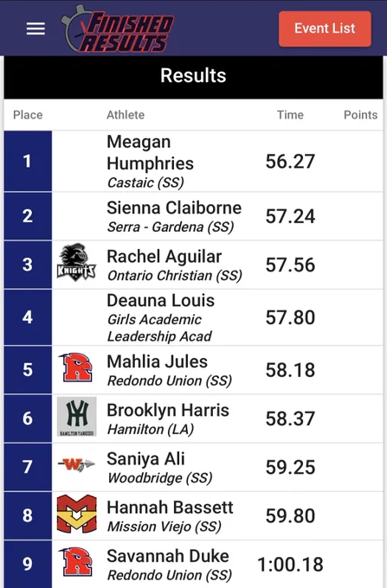Screen dimensions: 387x588
Task: Click the Hamilton Yankees team logo
Action: pyautogui.click(x=76, y=416)
